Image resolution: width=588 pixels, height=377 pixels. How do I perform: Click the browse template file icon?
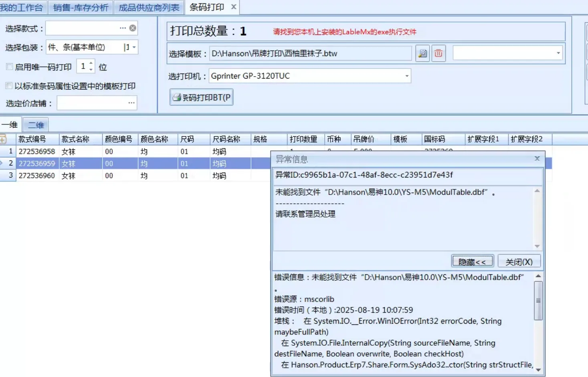tap(422, 53)
